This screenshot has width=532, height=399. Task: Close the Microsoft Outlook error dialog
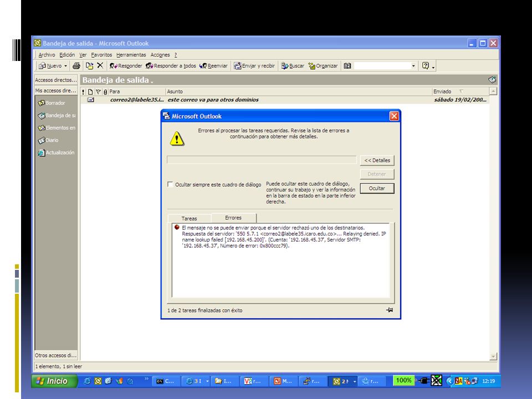pyautogui.click(x=394, y=116)
